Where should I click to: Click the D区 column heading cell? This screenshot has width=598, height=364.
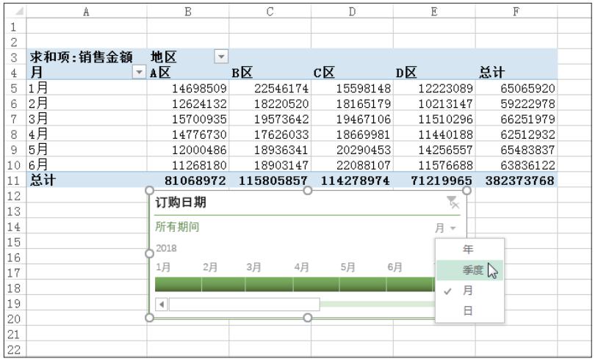click(x=434, y=72)
